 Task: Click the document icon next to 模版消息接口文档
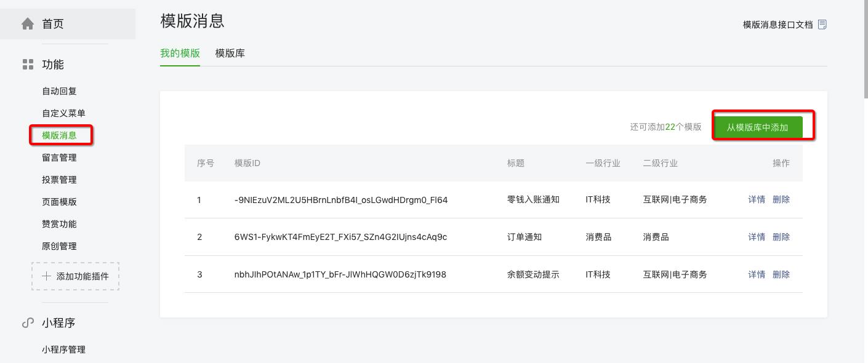822,25
